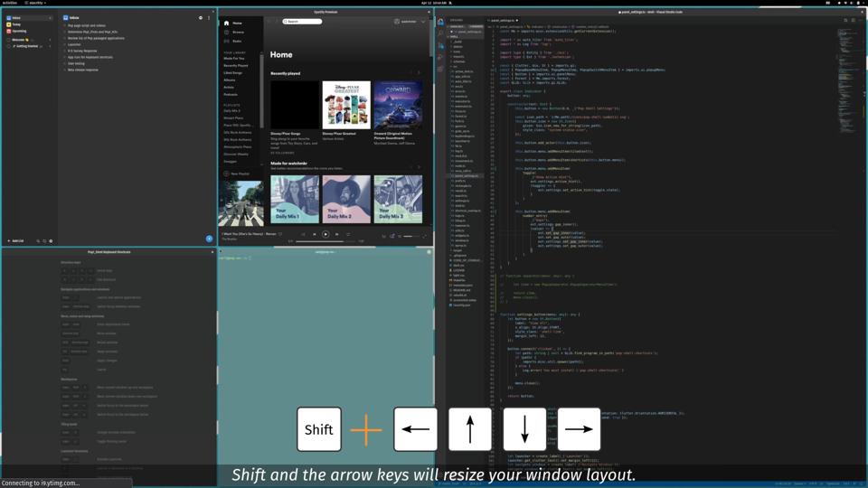Open Recently Played in Spotify library

click(x=236, y=66)
